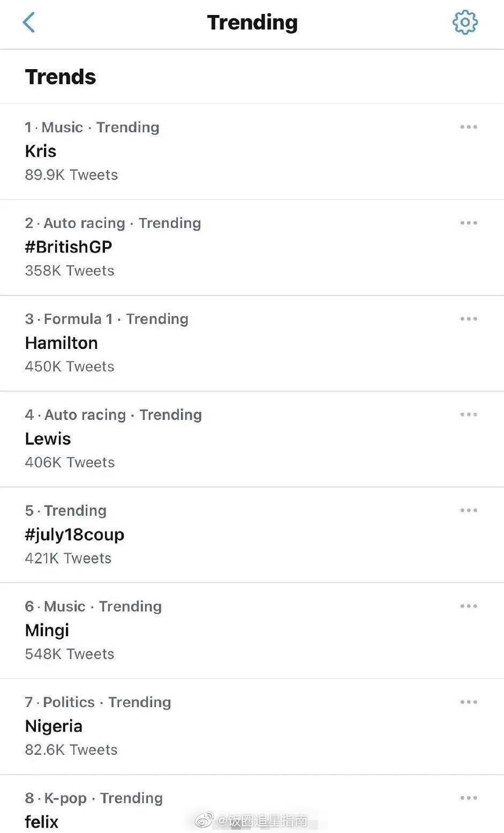Select the felix K-pop trend
This screenshot has width=504, height=833.
pos(42,821)
